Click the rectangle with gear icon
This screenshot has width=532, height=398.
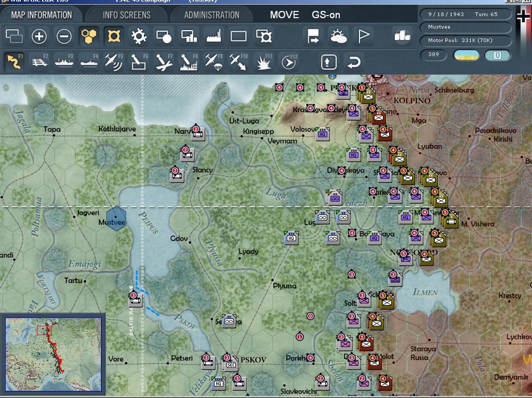click(x=263, y=36)
